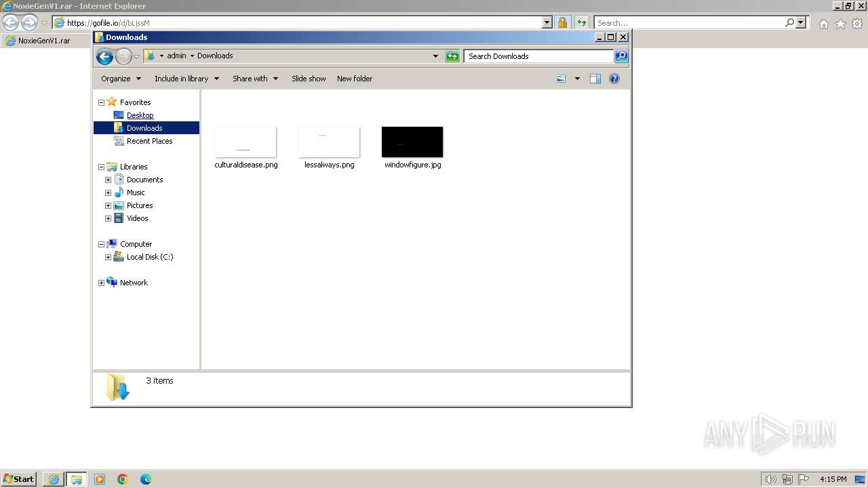Open the Windows Start menu
The image size is (868, 488).
[x=19, y=479]
